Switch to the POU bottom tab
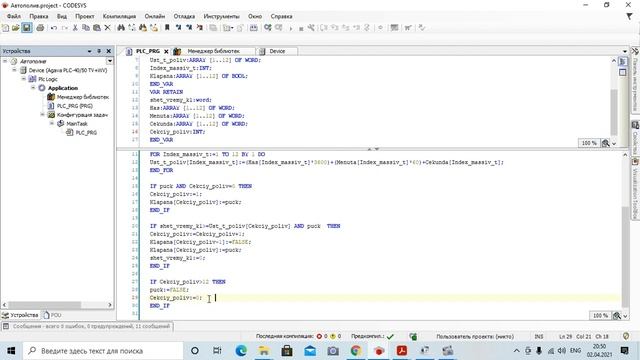Image resolution: width=640 pixels, height=360 pixels. pos(52,315)
